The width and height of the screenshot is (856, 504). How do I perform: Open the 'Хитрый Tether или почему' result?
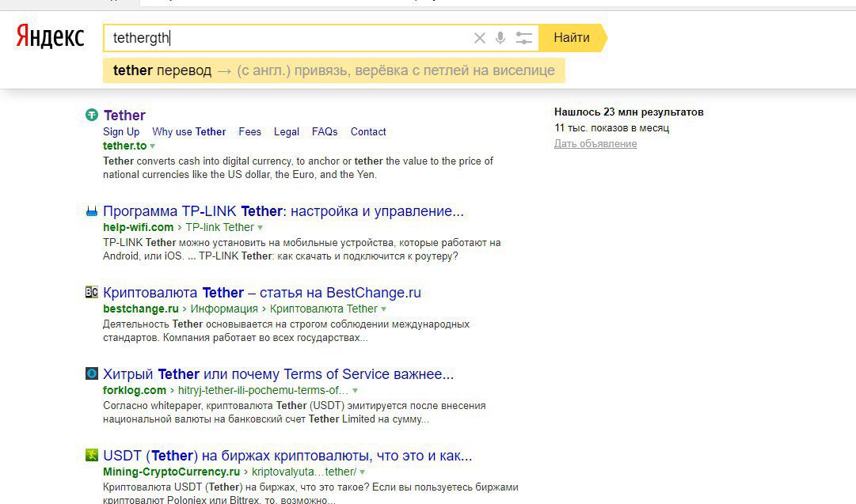[279, 374]
